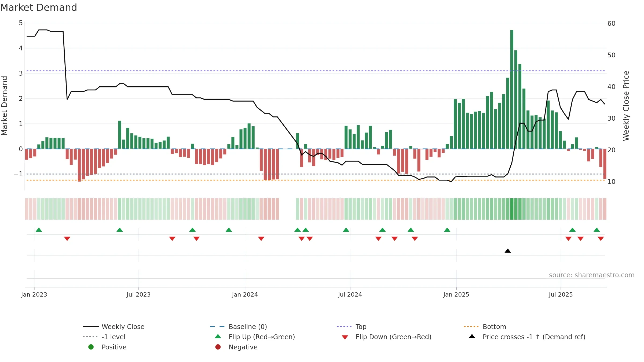Click the latest red Flip Down triangle marker
The width and height of the screenshot is (644, 362).
click(x=601, y=239)
